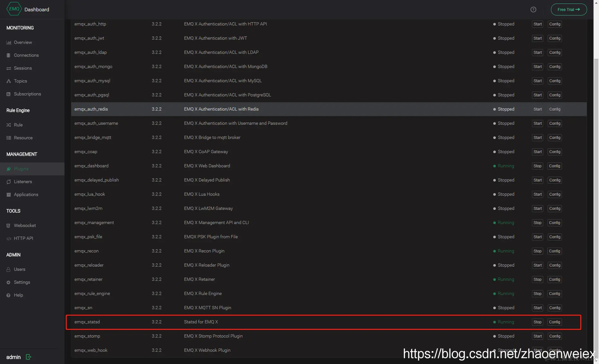
Task: Stop the emqx_management plugin
Action: [x=537, y=223]
